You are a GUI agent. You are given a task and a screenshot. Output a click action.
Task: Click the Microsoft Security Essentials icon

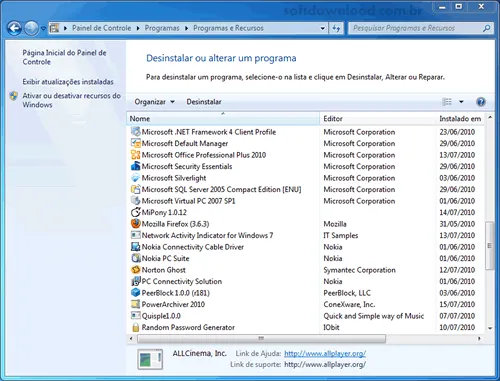click(x=135, y=166)
